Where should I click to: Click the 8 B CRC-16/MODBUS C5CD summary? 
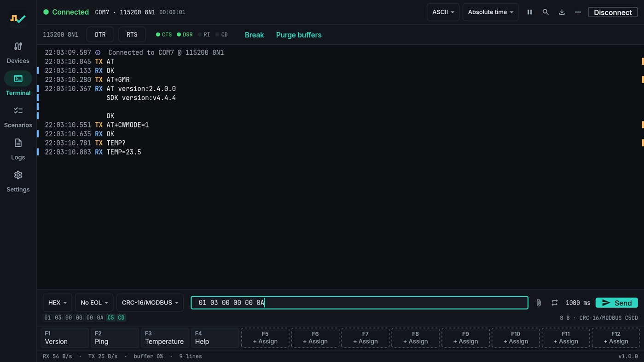(x=598, y=318)
